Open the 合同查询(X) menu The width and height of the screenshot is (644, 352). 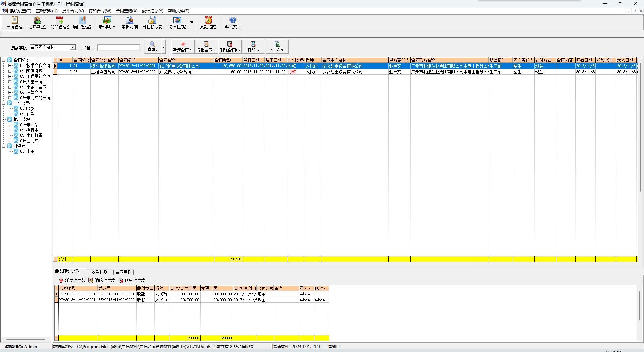click(126, 11)
